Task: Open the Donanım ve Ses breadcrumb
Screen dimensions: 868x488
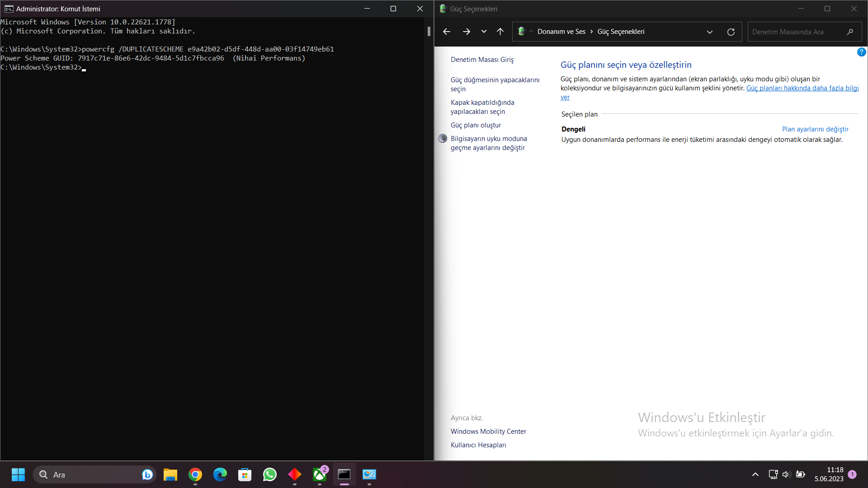Action: click(x=561, y=32)
